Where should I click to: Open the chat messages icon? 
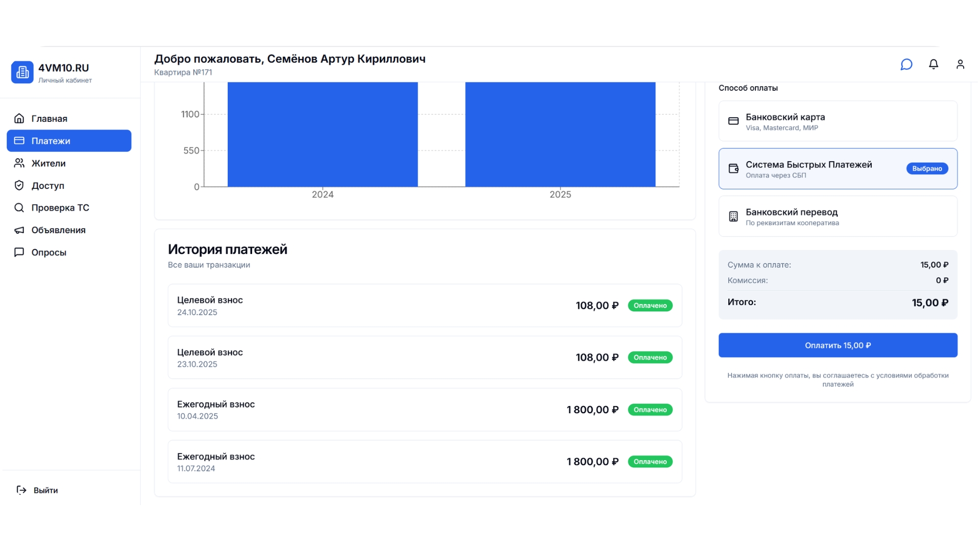(x=906, y=64)
